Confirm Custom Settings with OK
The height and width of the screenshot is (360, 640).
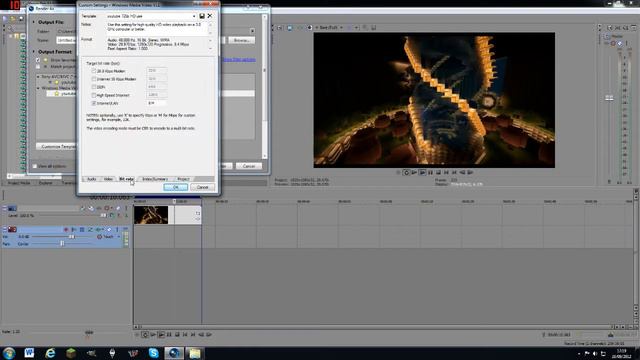point(176,187)
